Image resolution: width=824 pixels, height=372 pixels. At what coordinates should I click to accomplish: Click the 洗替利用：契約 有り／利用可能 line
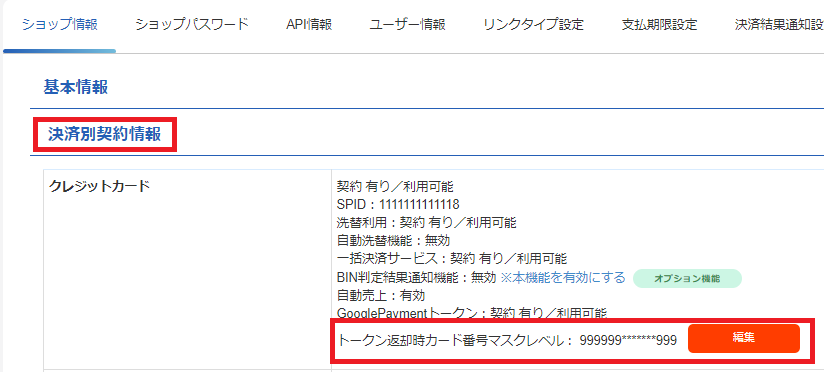coord(427,223)
